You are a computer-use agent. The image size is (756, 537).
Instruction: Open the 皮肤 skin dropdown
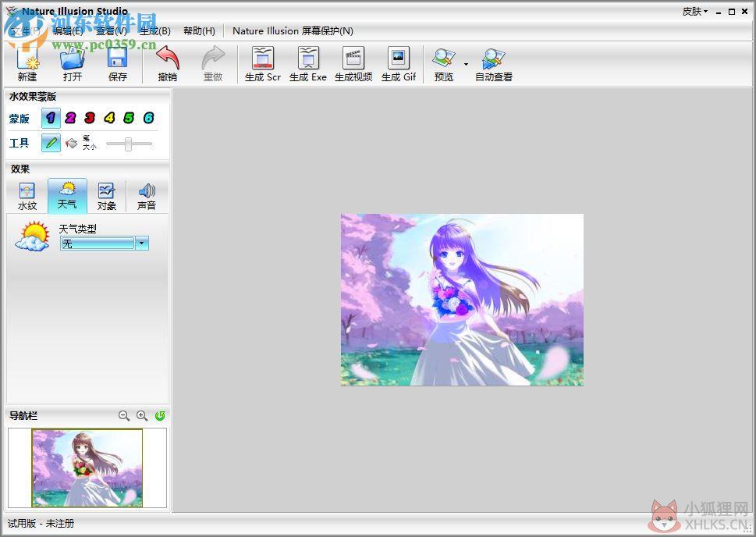coord(695,11)
